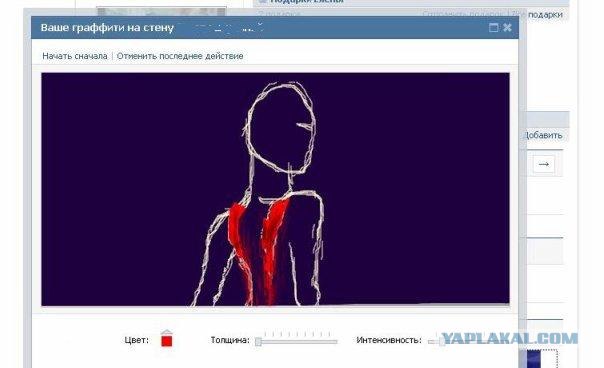604x368 pixels.
Task: Click the drawn figure's head on canvas
Action: click(282, 126)
